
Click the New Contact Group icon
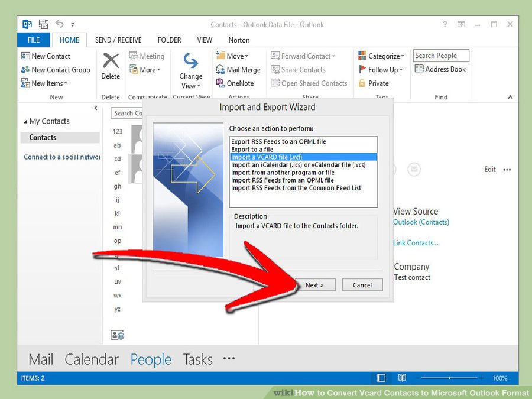point(25,70)
